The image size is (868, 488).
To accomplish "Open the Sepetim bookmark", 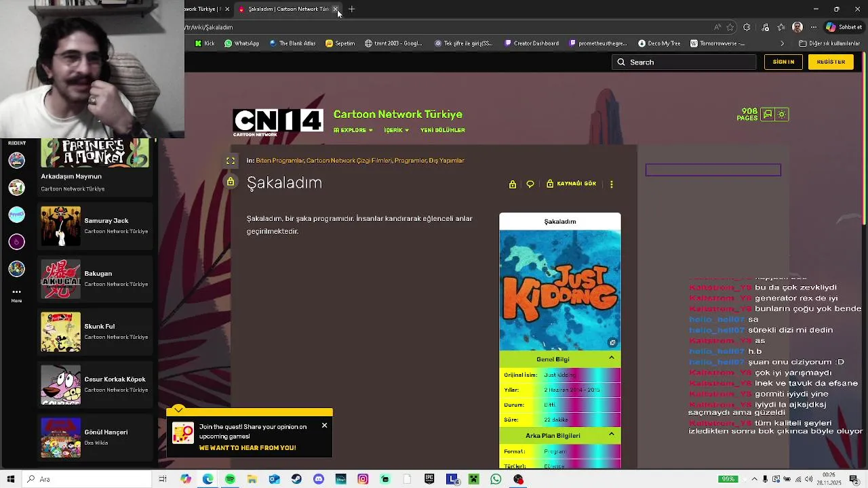I will pos(340,43).
